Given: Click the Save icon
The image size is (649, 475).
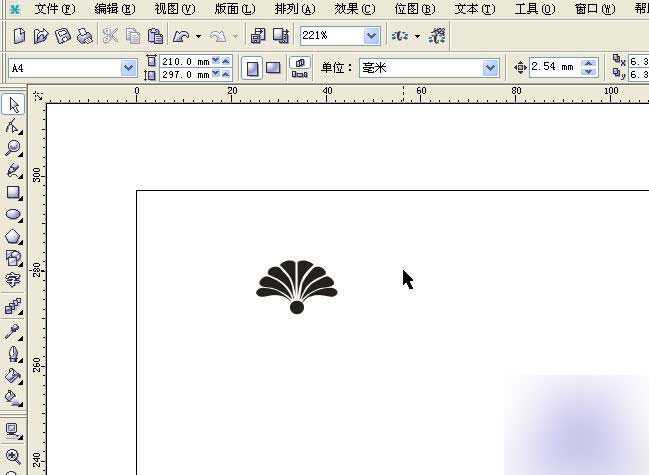Looking at the screenshot, I should click(63, 36).
